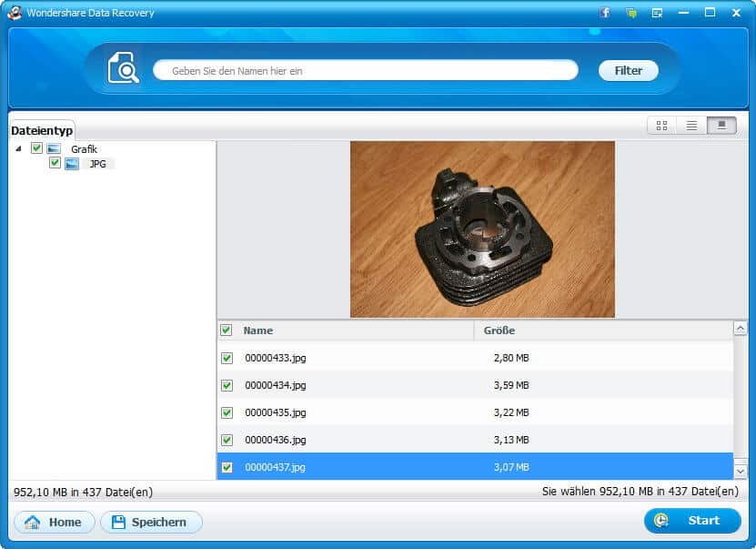756x549 pixels.
Task: Maximize the Data Recovery window
Action: 711,13
